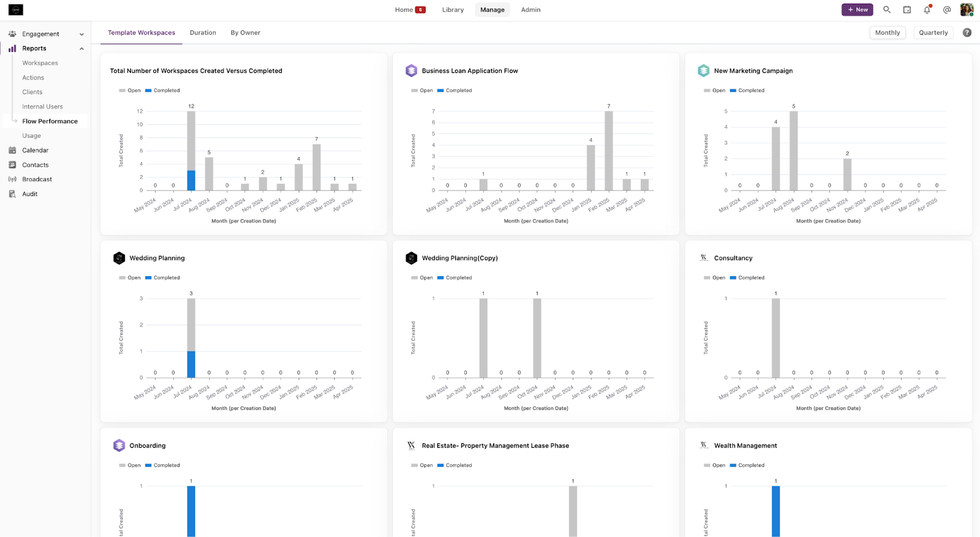This screenshot has width=980, height=537.
Task: Toggle Open legend in New Marketing Campaign chart
Action: tap(714, 91)
